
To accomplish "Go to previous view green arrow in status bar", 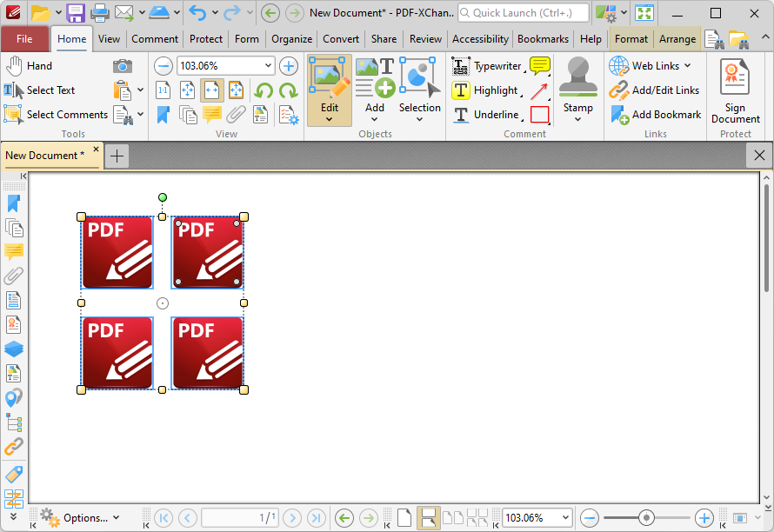I will pos(344,518).
